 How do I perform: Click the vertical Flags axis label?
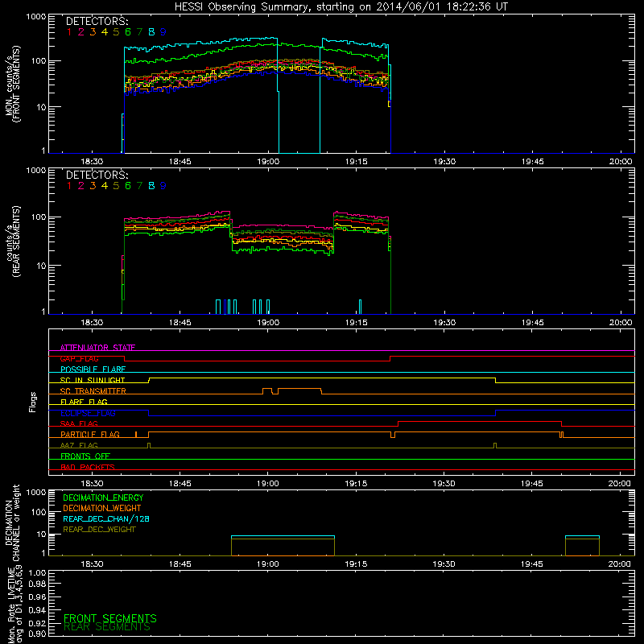(33, 402)
